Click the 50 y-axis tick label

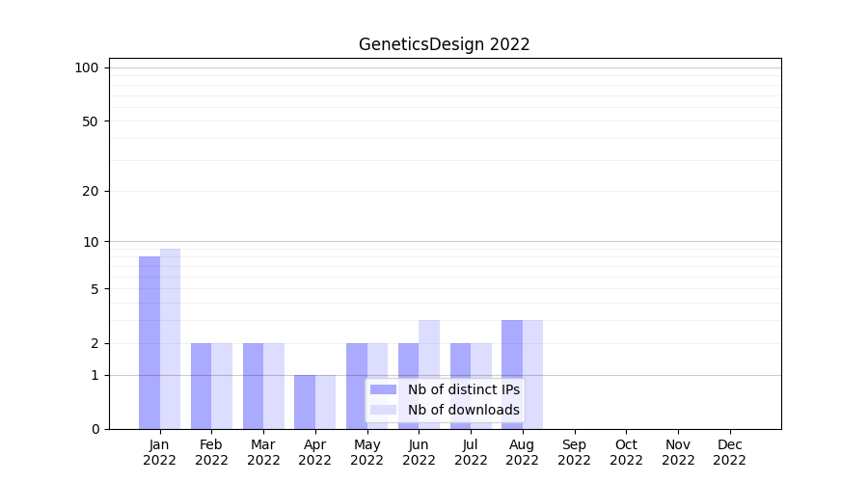[90, 121]
